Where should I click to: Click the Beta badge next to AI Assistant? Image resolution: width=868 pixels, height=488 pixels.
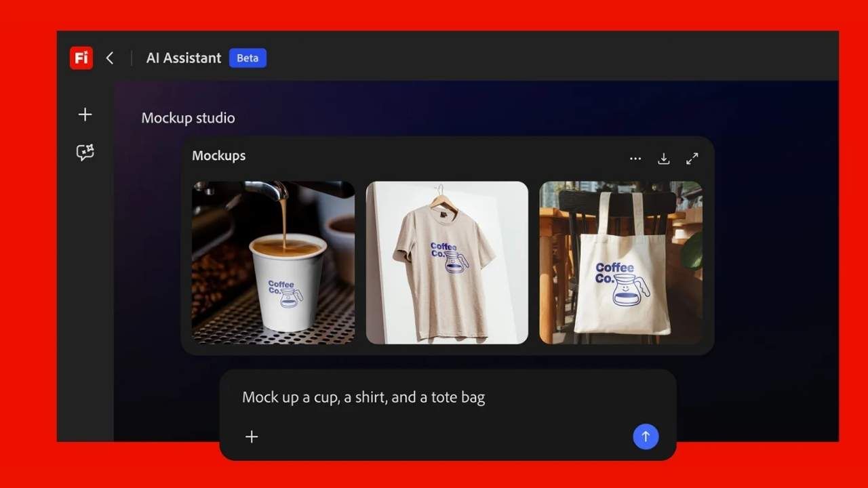point(248,58)
